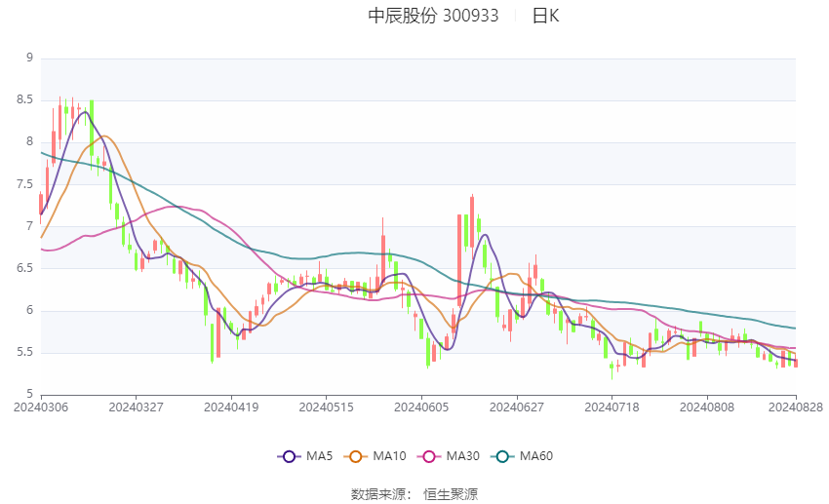Select x-axis date label 20240327

point(136,407)
